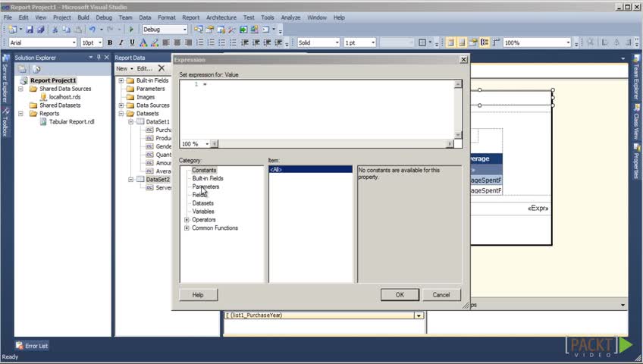Select the Datasets category
This screenshot has height=364, width=643.
coord(202,203)
